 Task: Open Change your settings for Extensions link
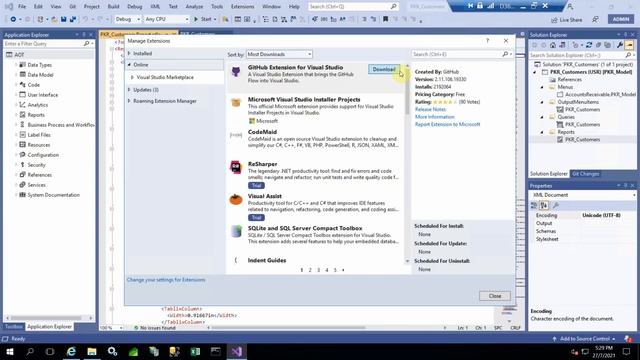tap(166, 280)
